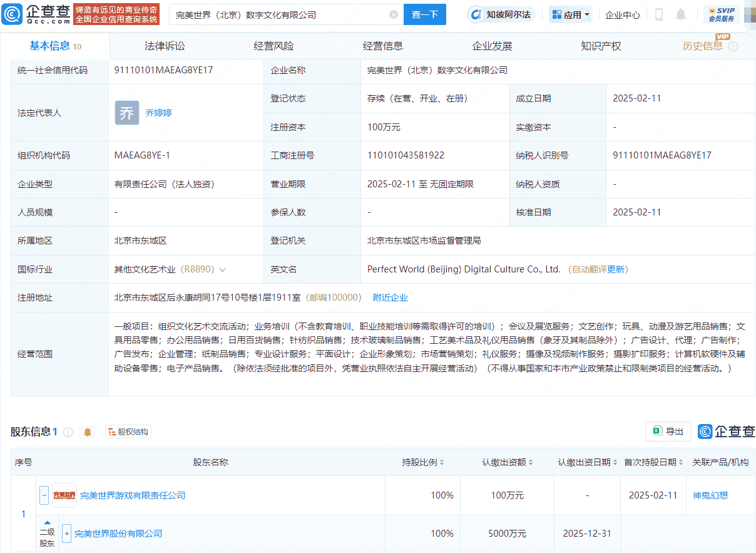Screen dimensions: 756x553
Task: Open the 附近企业 link
Action: (391, 297)
